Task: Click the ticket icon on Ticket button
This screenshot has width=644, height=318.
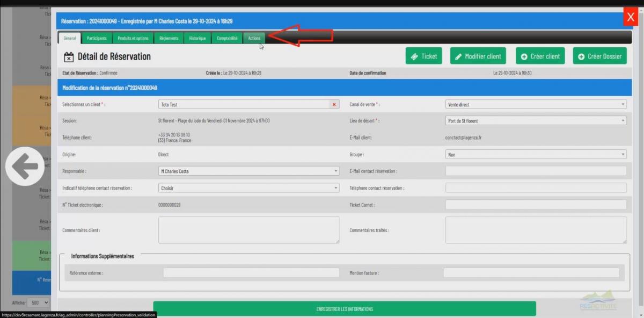Action: (x=414, y=56)
